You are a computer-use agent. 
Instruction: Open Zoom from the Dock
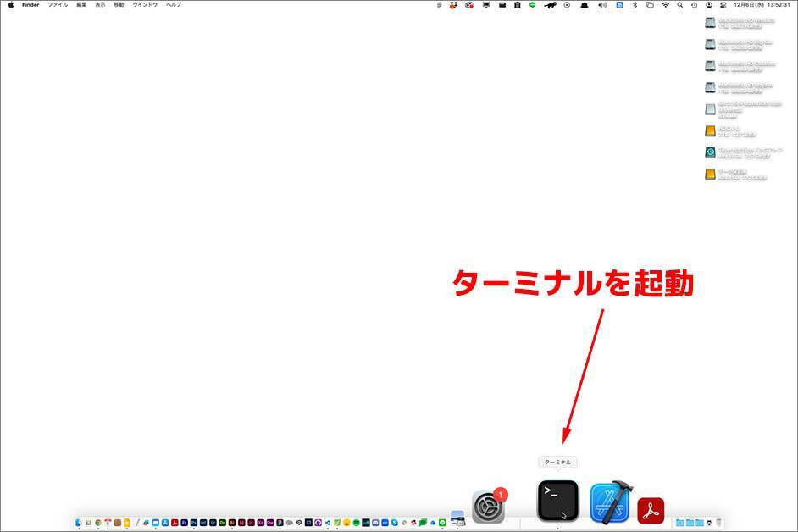(385, 523)
